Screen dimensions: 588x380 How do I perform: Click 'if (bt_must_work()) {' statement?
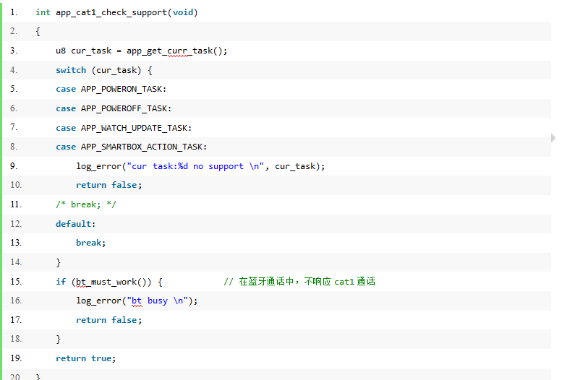coord(109,282)
